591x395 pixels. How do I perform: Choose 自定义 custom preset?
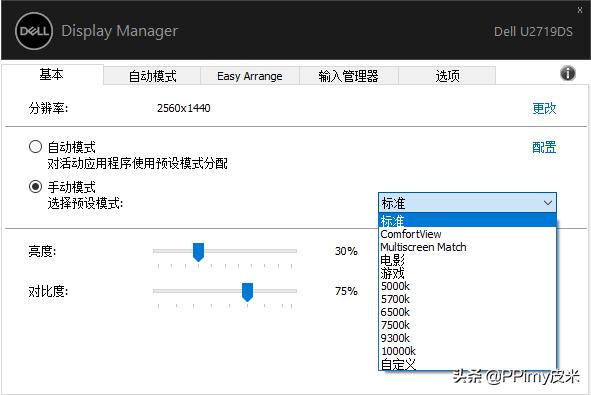[x=467, y=364]
